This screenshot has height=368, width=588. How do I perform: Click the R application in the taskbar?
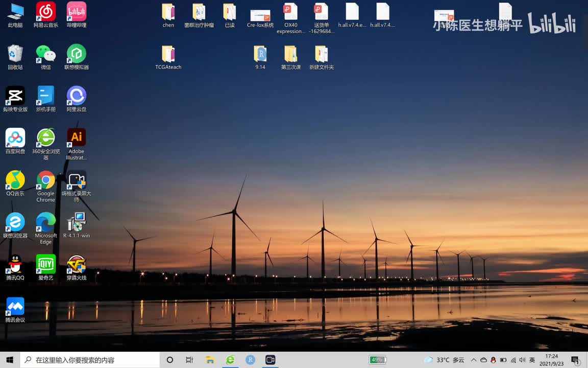[x=250, y=360]
